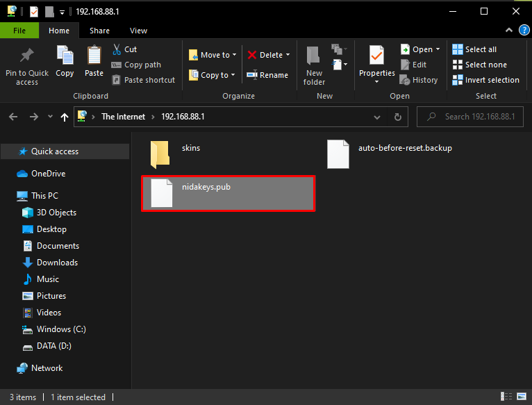Open DATA (D:) drive
Screen dimensions: 532x405
[47, 346]
